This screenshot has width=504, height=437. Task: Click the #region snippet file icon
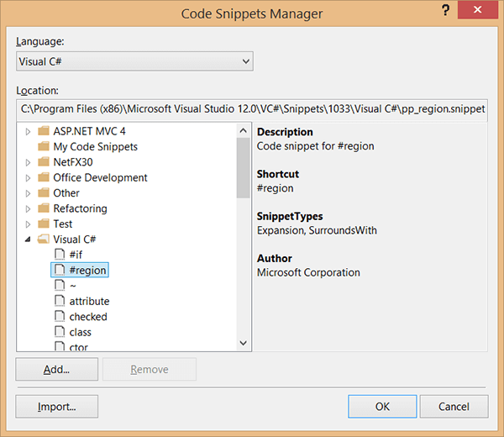pyautogui.click(x=60, y=270)
